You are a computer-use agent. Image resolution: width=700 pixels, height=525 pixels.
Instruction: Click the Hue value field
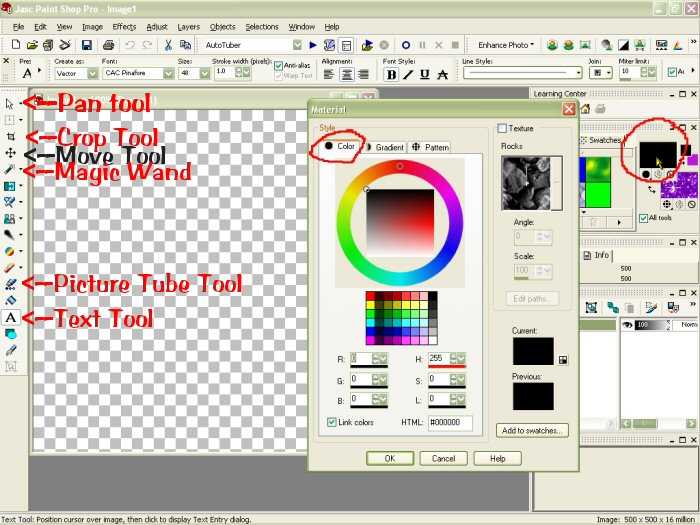tap(439, 358)
